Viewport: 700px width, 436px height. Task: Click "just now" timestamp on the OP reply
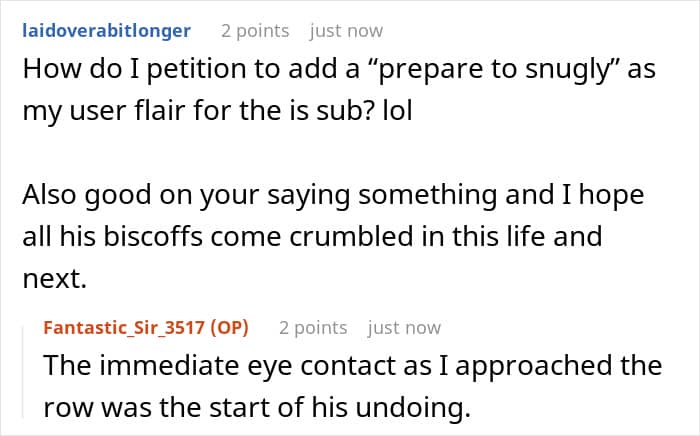pyautogui.click(x=404, y=328)
